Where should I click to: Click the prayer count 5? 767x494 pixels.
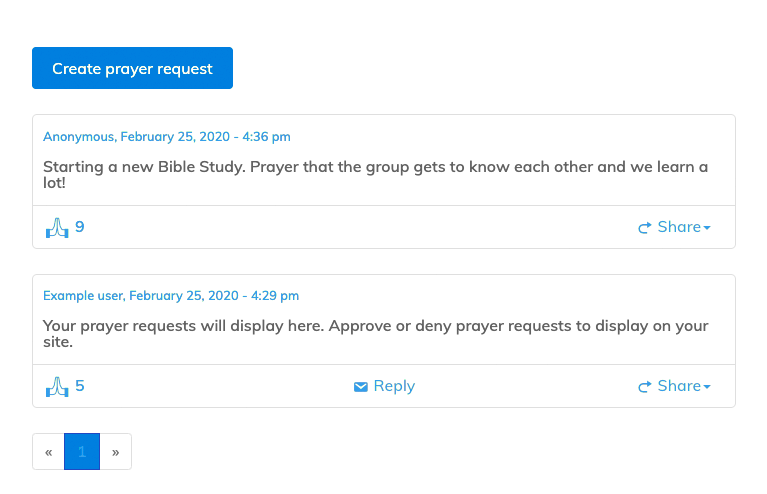(x=80, y=386)
